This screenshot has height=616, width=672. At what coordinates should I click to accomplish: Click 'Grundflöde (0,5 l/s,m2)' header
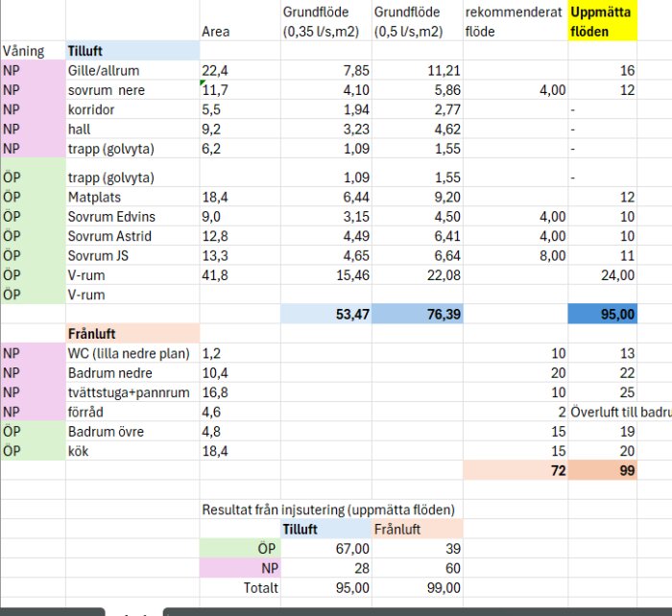coord(418,21)
